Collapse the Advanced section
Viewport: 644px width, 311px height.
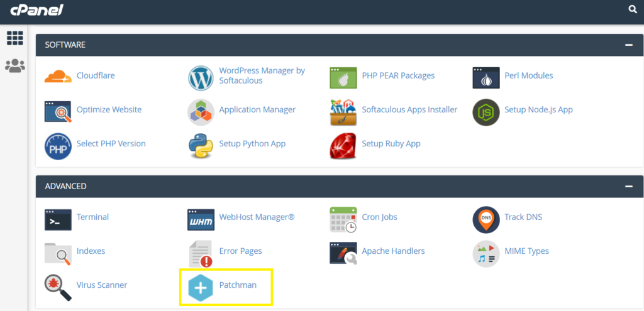click(x=628, y=187)
